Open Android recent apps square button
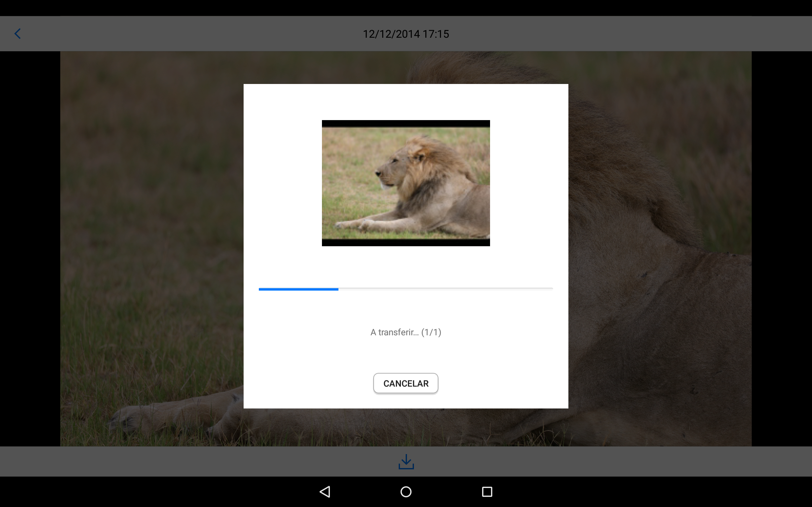 pos(487,491)
